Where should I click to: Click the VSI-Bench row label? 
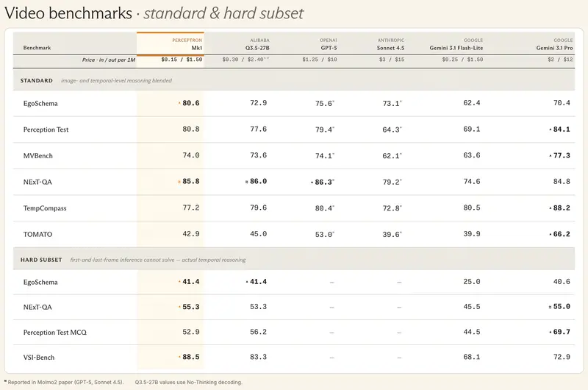click(39, 358)
